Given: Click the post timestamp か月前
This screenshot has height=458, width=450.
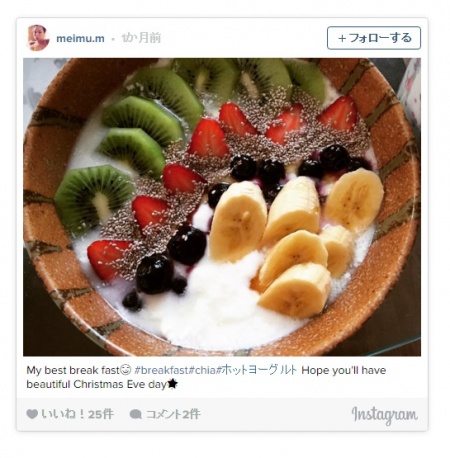Looking at the screenshot, I should point(141,38).
